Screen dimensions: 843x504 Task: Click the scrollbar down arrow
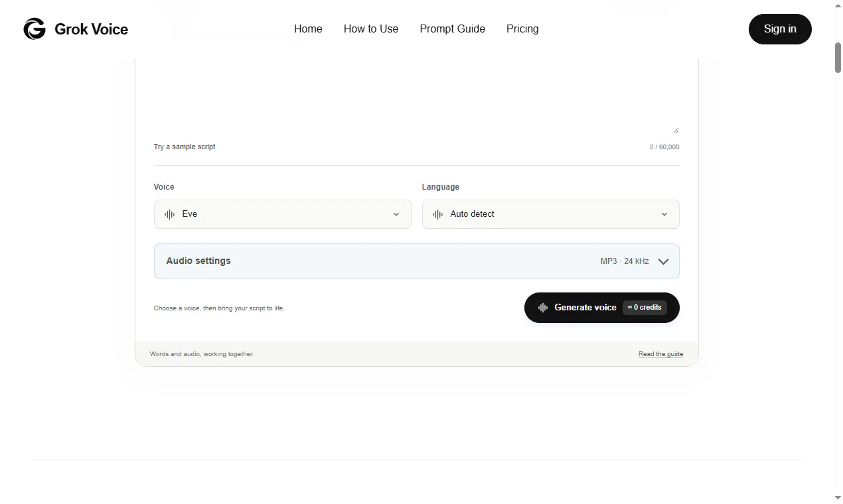click(x=838, y=498)
